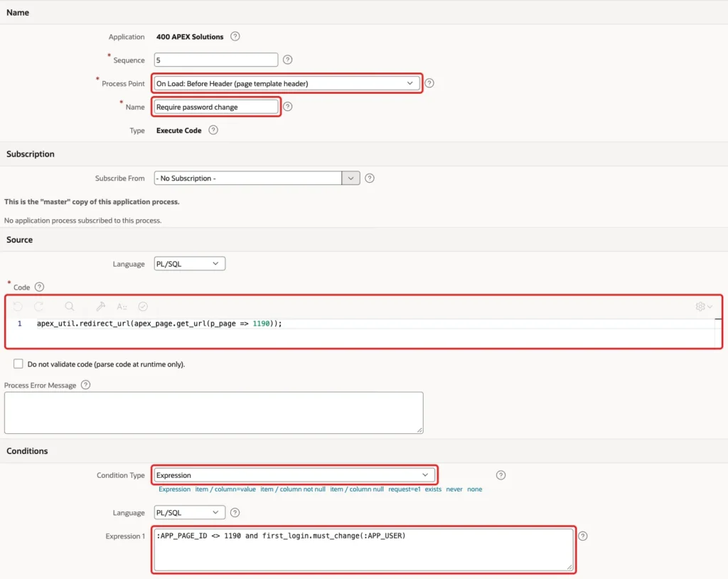Open Conditions Language PL/SQL dropdown
The height and width of the screenshot is (579, 728).
(189, 513)
